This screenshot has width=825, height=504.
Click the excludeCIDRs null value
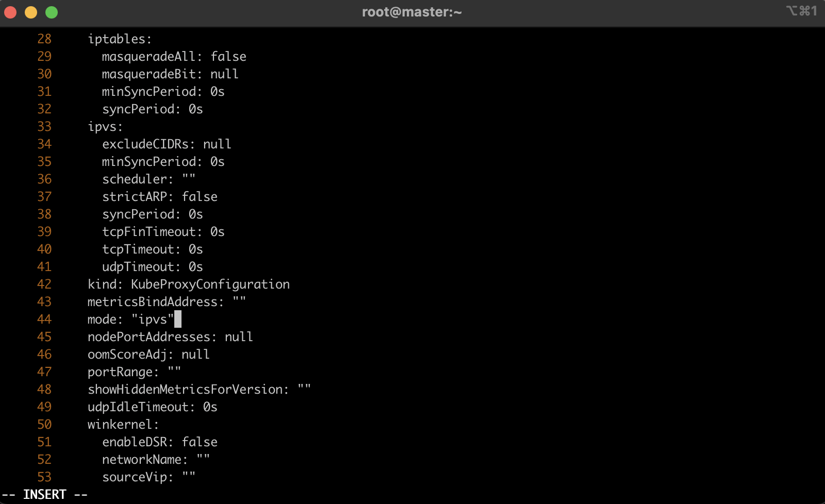point(217,144)
